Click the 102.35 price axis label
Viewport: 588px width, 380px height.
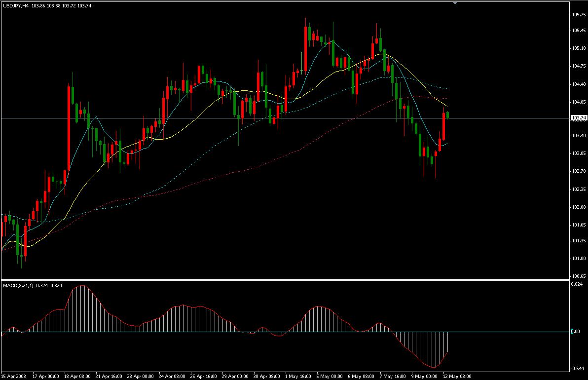coord(579,190)
